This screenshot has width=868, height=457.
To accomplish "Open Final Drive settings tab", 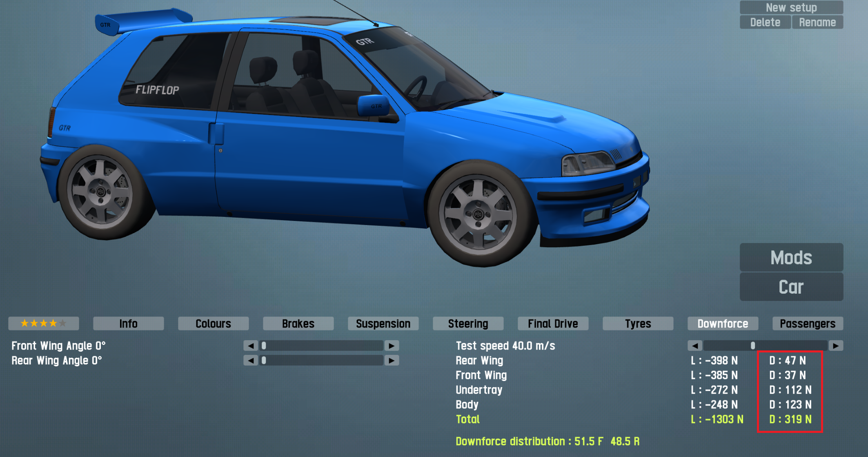I will click(553, 323).
